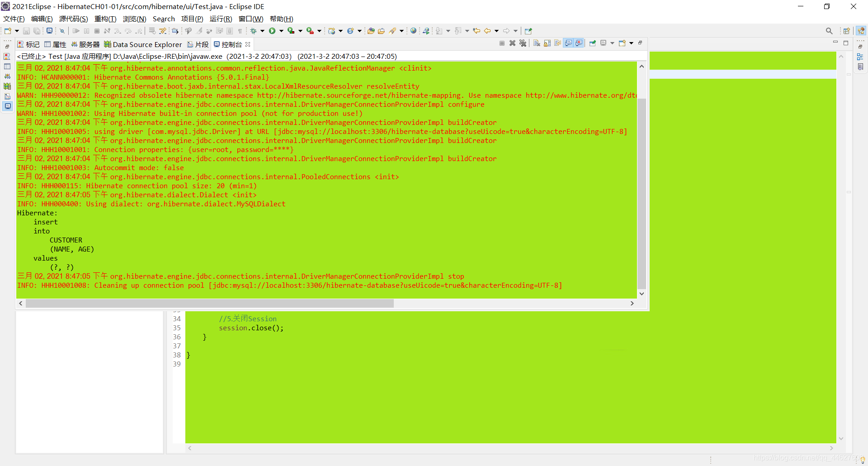The height and width of the screenshot is (466, 868).
Task: Toggle show console on standard error change
Action: 579,43
